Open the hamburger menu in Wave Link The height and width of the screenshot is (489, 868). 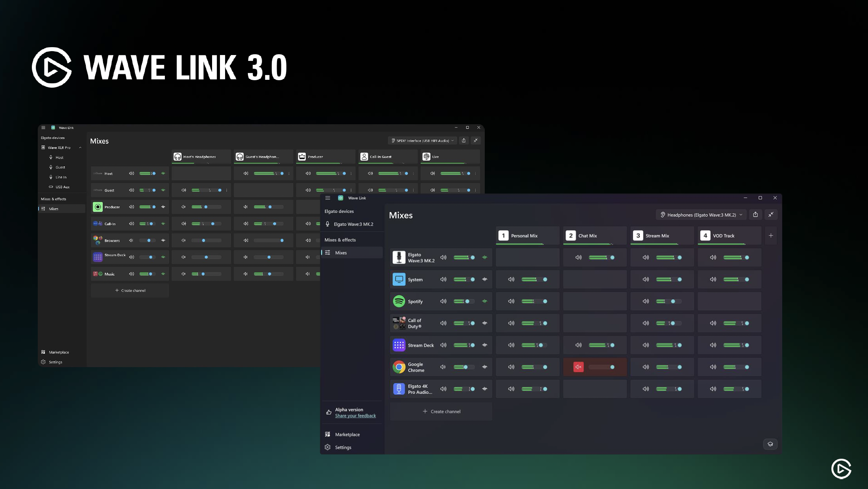pyautogui.click(x=327, y=198)
